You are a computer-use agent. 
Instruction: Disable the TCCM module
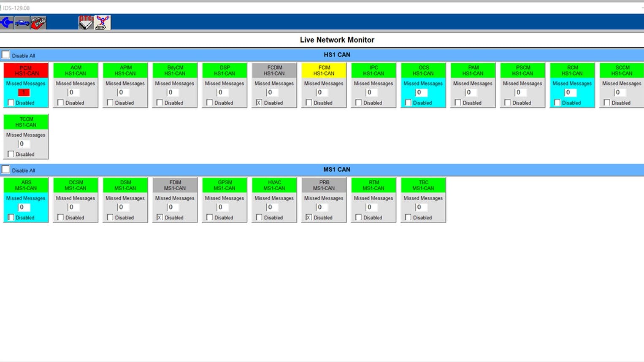(11, 154)
